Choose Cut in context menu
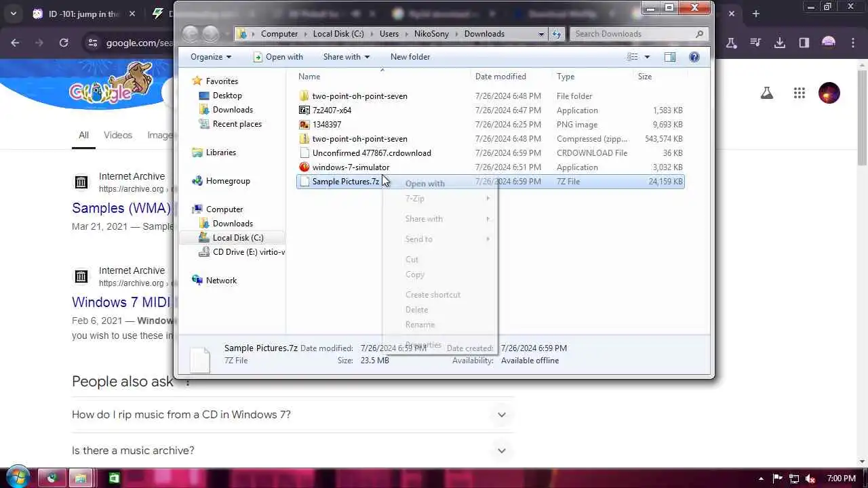 click(x=439, y=260)
